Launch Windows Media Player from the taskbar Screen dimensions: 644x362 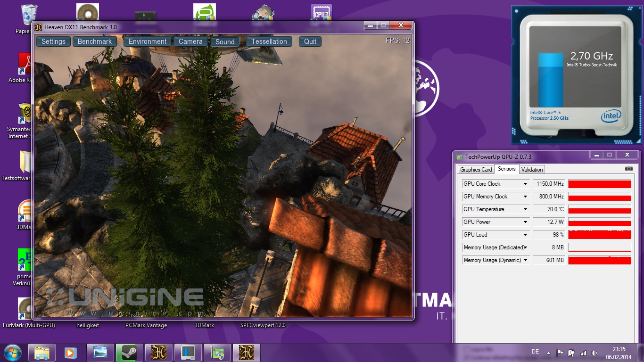point(71,353)
